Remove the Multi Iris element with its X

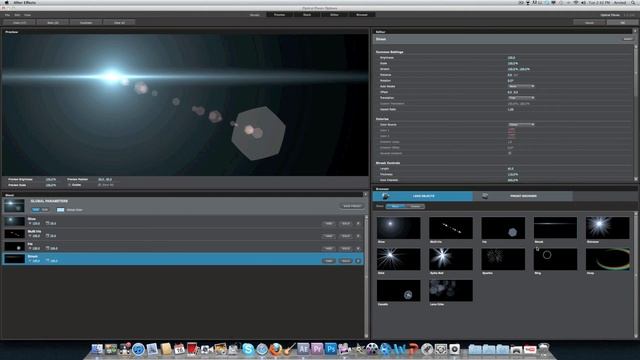pos(358,236)
